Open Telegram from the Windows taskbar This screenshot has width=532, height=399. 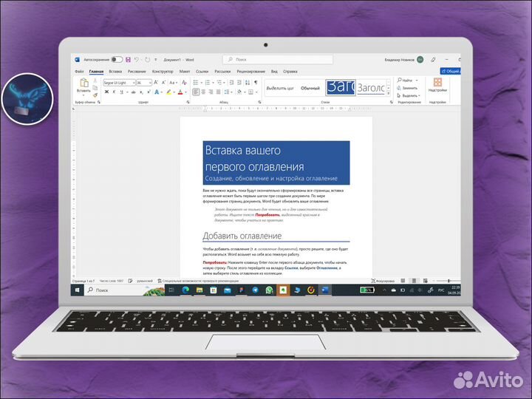(x=255, y=290)
